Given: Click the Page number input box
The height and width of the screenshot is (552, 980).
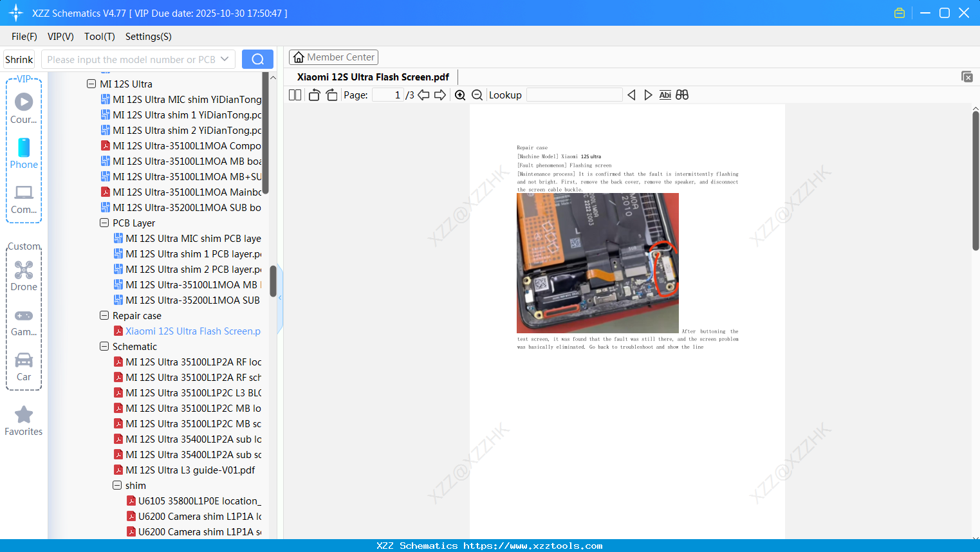Looking at the screenshot, I should pos(387,95).
